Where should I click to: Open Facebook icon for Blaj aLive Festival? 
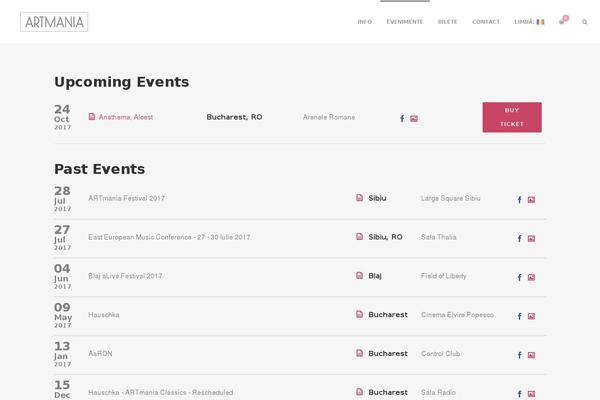pos(520,278)
